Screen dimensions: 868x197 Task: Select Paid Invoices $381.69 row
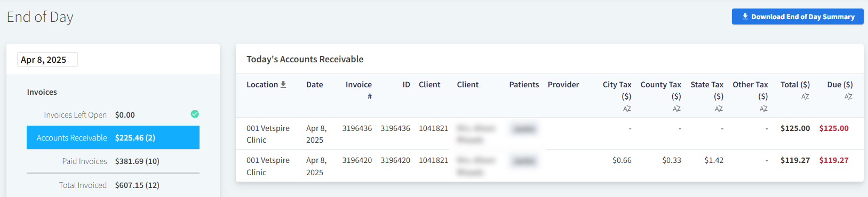pyautogui.click(x=113, y=161)
